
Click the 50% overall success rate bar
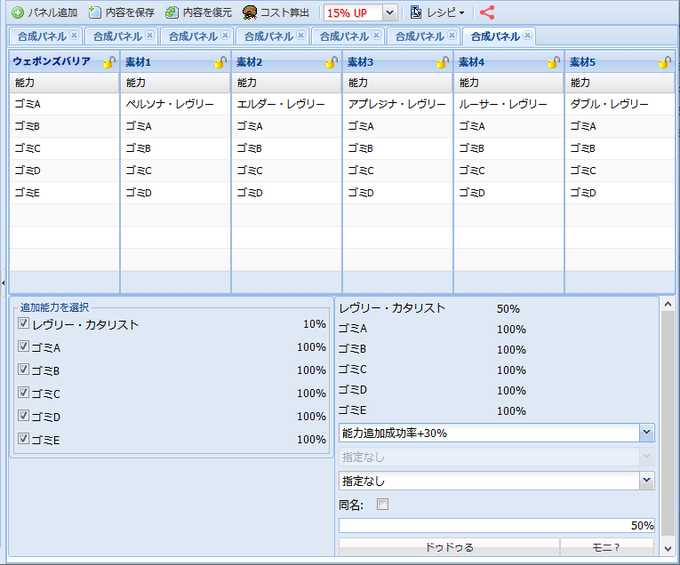coord(497,525)
